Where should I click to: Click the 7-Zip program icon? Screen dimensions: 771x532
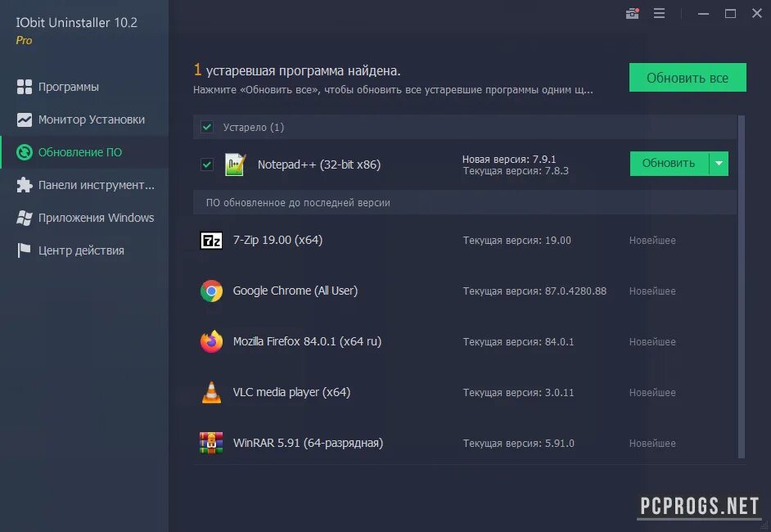[211, 241]
